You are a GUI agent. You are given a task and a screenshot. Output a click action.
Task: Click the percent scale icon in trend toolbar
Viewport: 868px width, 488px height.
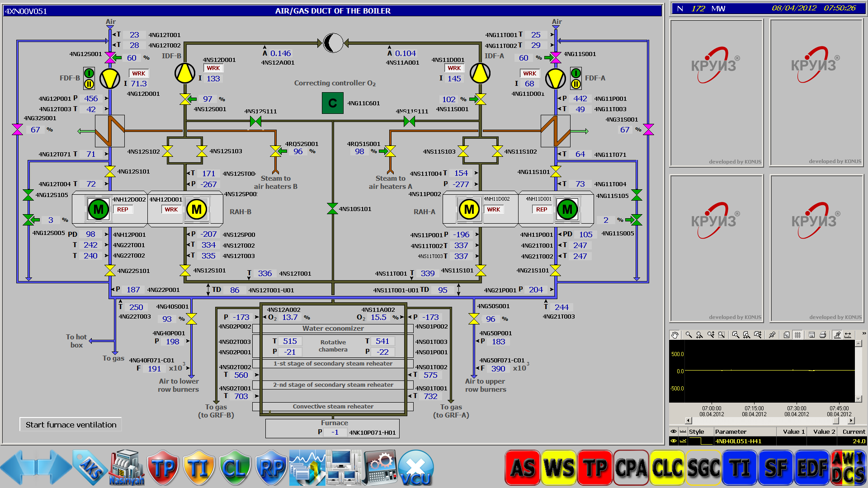(787, 335)
